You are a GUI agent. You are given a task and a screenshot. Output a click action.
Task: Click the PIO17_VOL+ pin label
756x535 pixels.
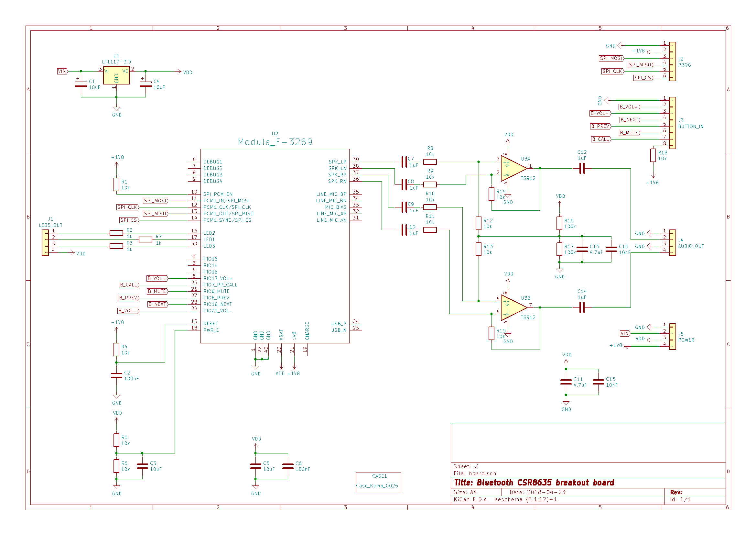pos(218,279)
